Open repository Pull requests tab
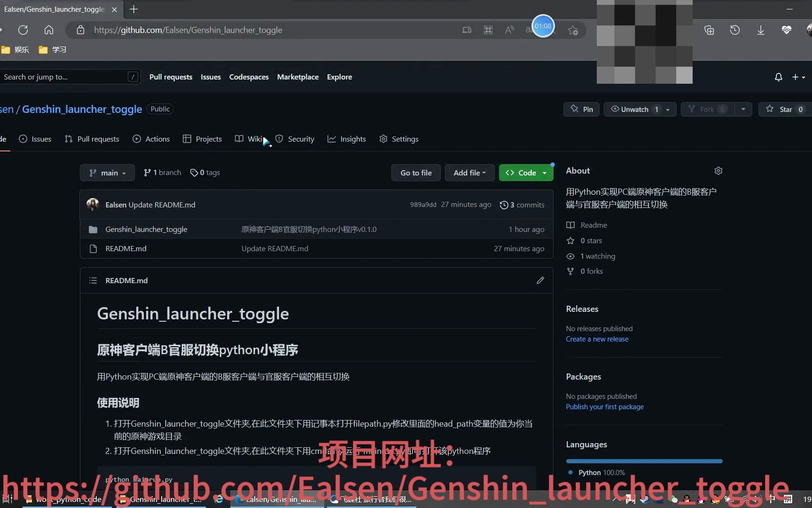 coord(92,139)
